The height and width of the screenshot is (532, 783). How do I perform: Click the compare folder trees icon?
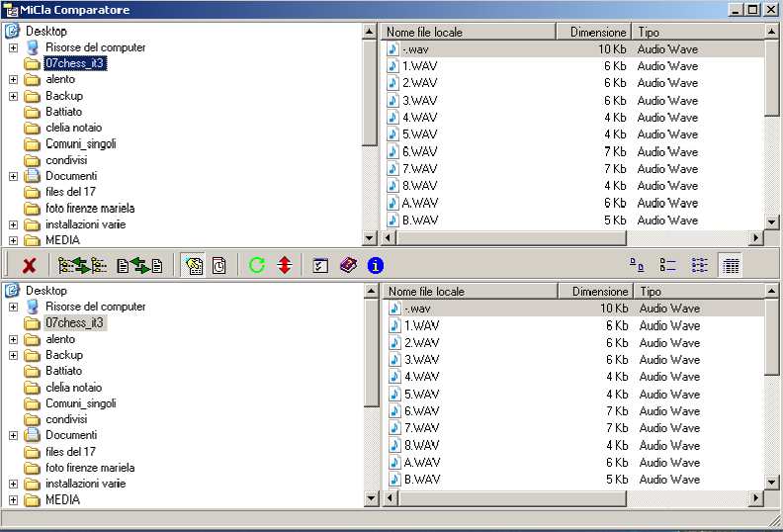82,265
